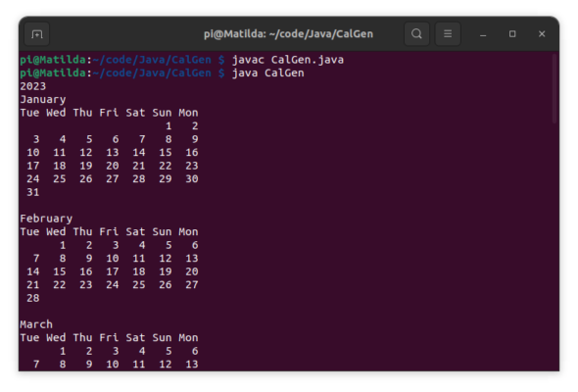Viewport: 578px width, 392px height.
Task: Click the javac CalGen.java command
Action: point(288,60)
